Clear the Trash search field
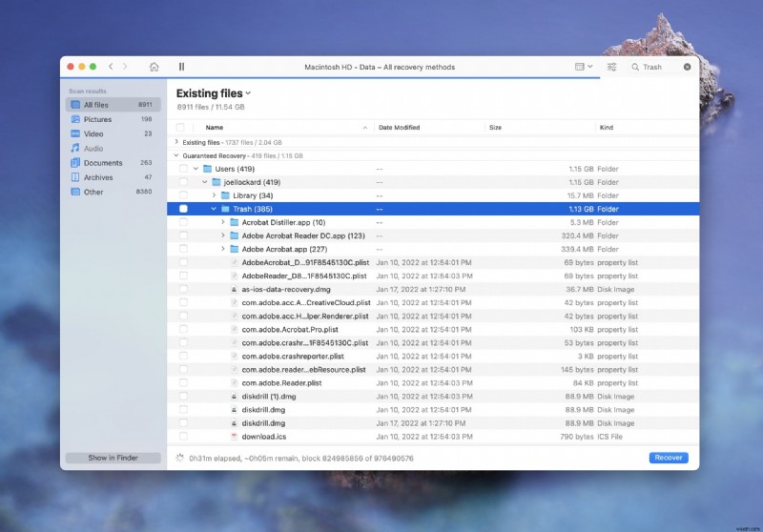 coord(687,67)
